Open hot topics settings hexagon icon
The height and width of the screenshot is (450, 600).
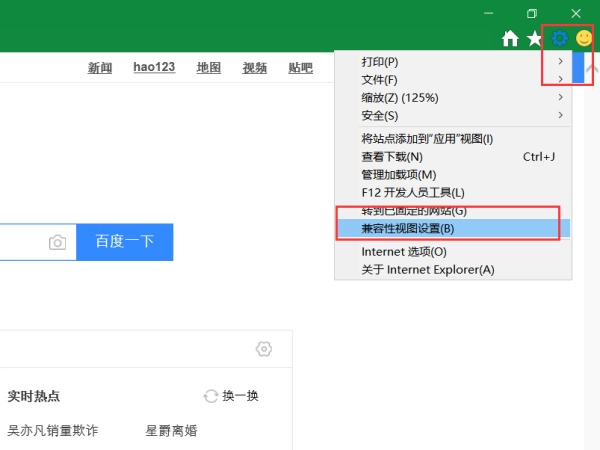click(264, 349)
